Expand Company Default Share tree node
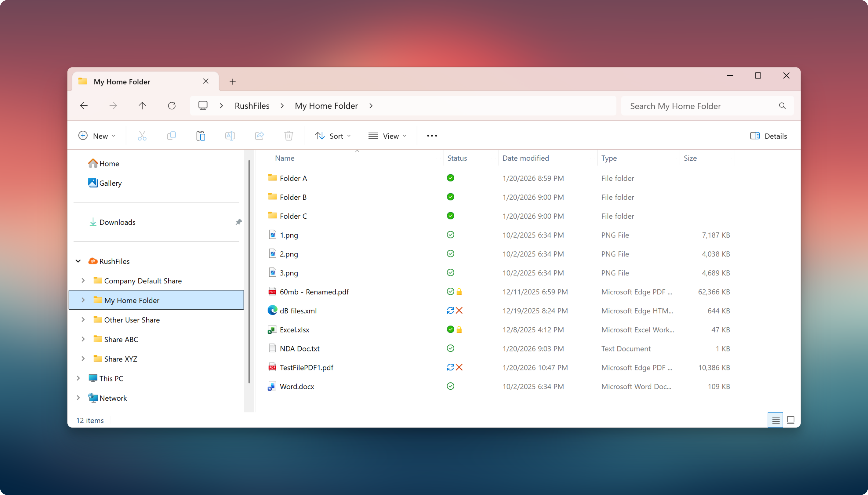Image resolution: width=868 pixels, height=495 pixels. click(x=83, y=280)
